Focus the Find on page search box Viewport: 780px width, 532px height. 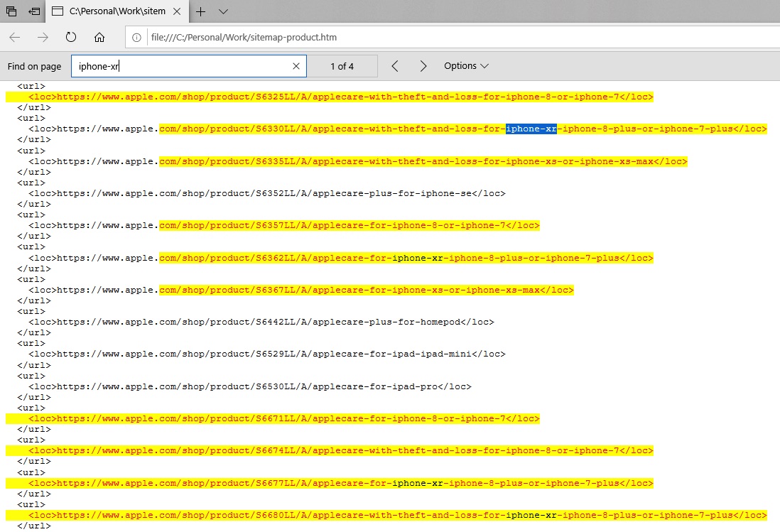(181, 66)
